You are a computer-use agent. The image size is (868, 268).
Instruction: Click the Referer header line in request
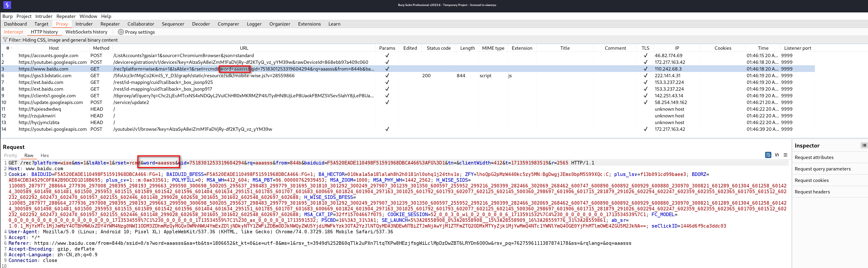320,243
